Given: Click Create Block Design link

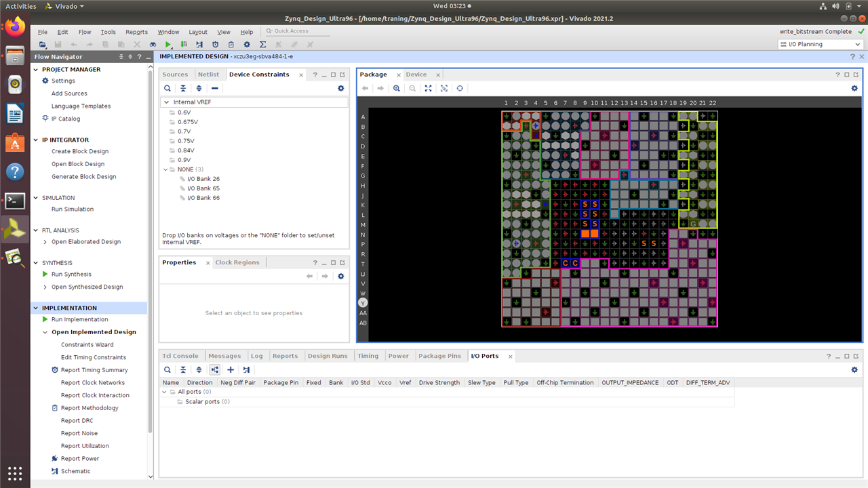Looking at the screenshot, I should [80, 151].
